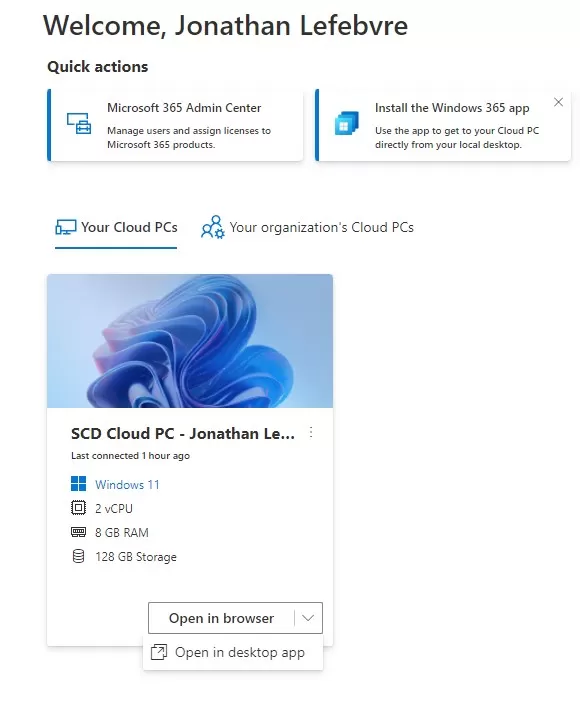Click the storage icon beside 128 GB Storage
580x709 pixels.
point(78,556)
